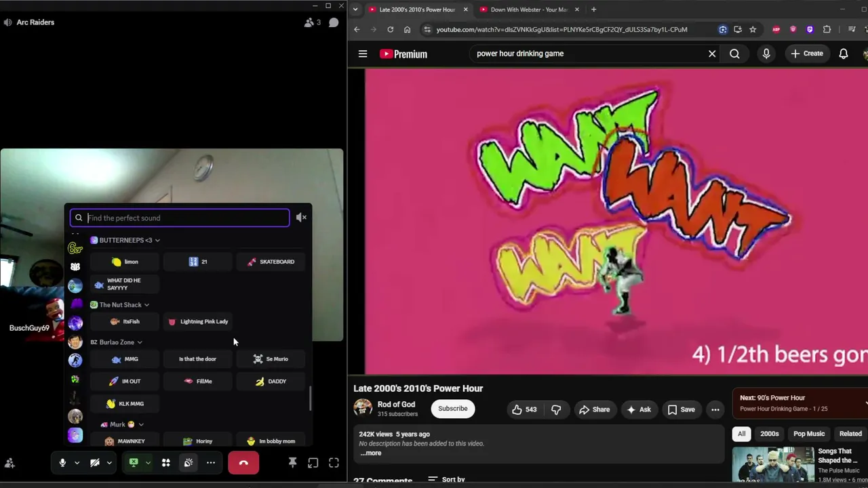Open screen share options dropdown

pyautogui.click(x=148, y=463)
